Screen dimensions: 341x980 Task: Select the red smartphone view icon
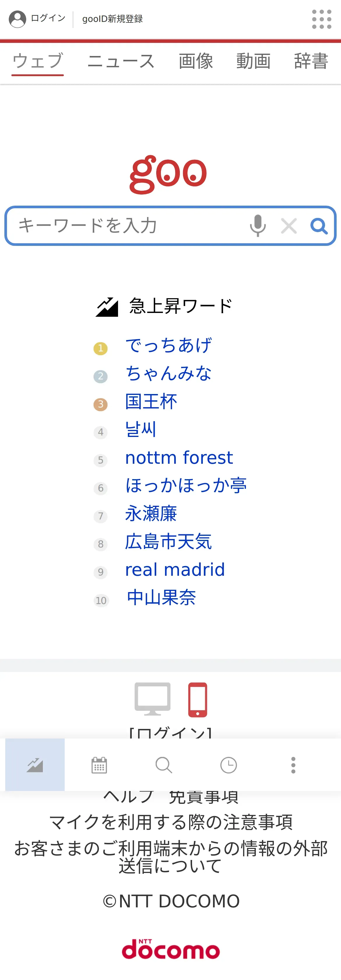point(198,699)
